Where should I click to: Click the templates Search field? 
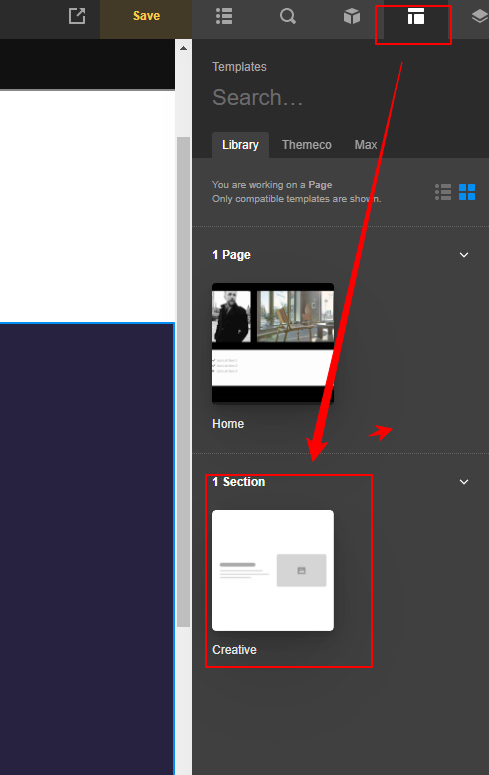click(341, 97)
